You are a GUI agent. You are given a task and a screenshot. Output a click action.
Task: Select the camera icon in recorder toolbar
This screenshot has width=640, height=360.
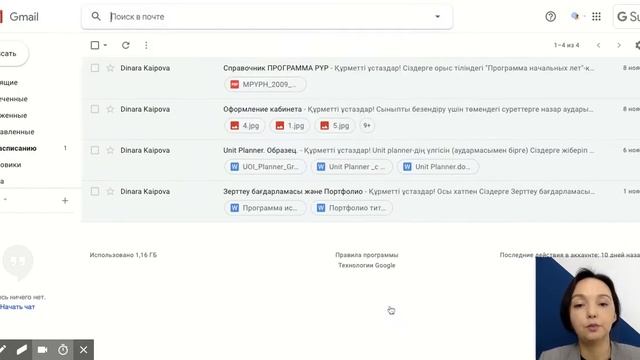pyautogui.click(x=42, y=350)
